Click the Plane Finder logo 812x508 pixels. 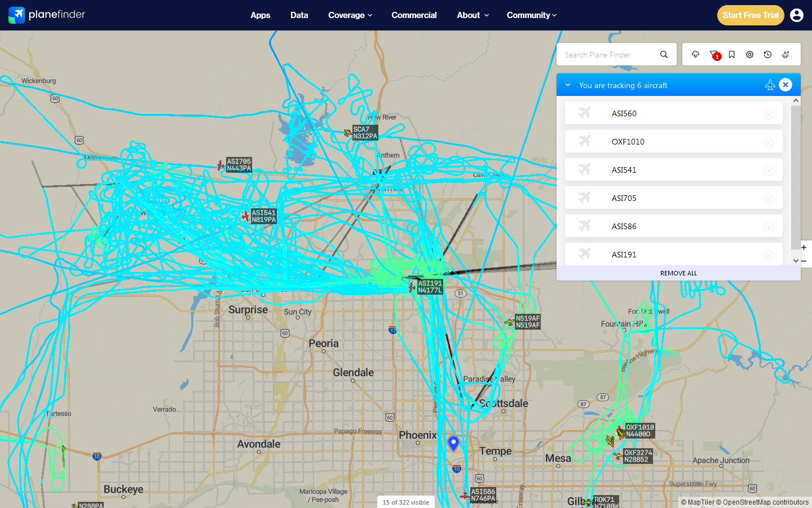tap(47, 15)
